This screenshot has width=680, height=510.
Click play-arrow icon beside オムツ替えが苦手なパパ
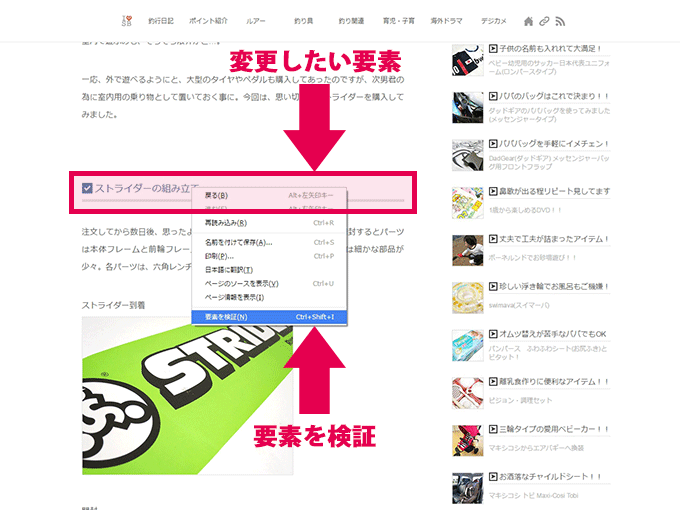493,334
